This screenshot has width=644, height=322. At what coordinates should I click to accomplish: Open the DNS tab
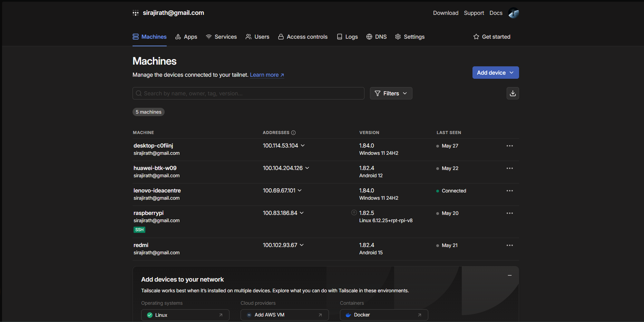[x=377, y=37]
